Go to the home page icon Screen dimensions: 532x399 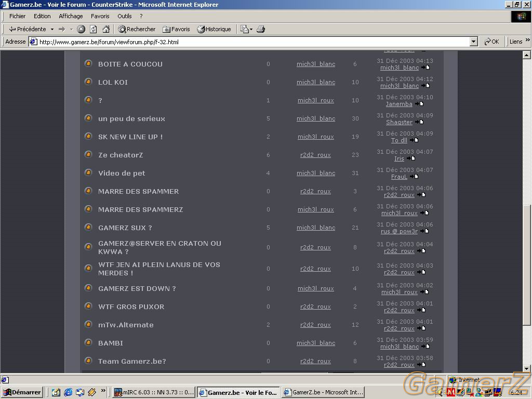[106, 29]
